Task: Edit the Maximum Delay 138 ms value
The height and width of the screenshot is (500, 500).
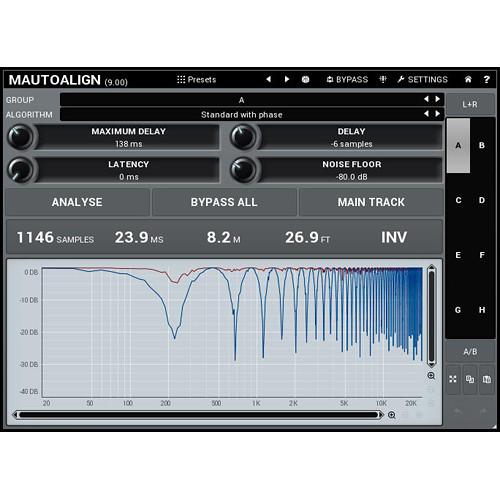Action: click(x=128, y=144)
